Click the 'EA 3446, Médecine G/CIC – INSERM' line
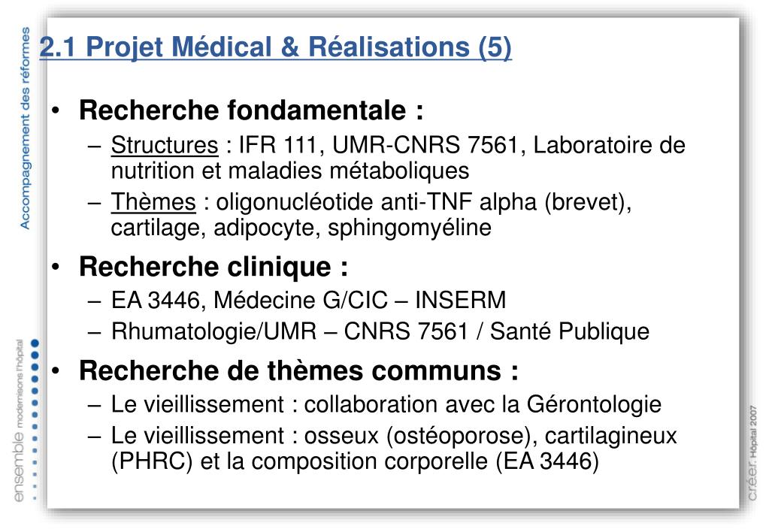 [x=308, y=300]
